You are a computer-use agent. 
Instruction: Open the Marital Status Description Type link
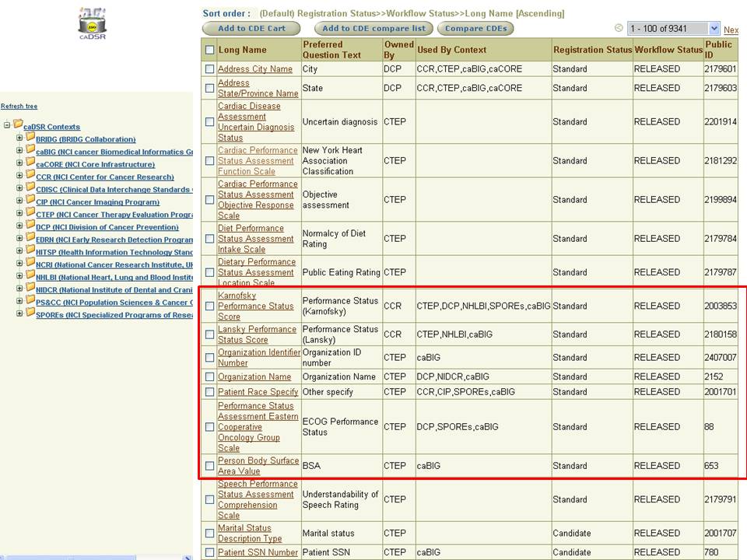pyautogui.click(x=250, y=534)
